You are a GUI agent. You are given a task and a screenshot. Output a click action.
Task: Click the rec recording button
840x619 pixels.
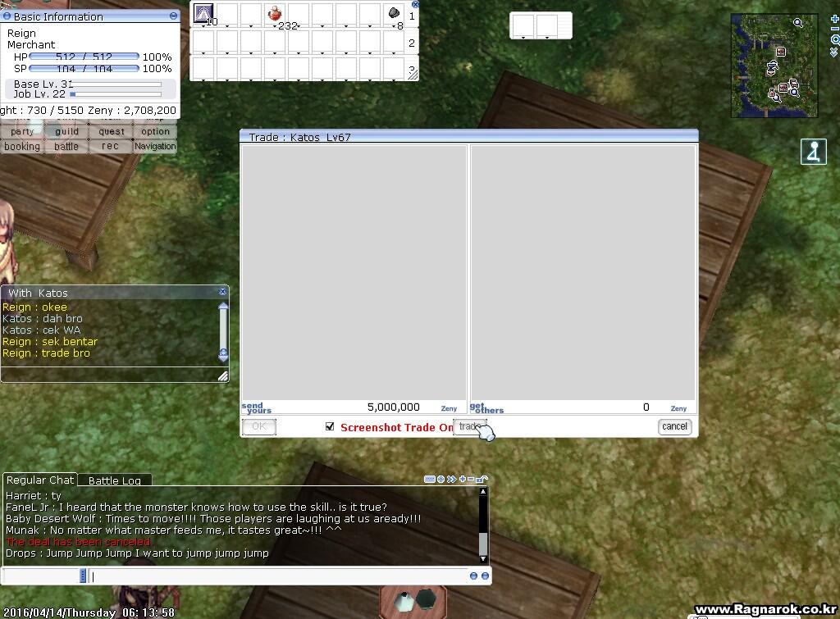[x=111, y=146]
